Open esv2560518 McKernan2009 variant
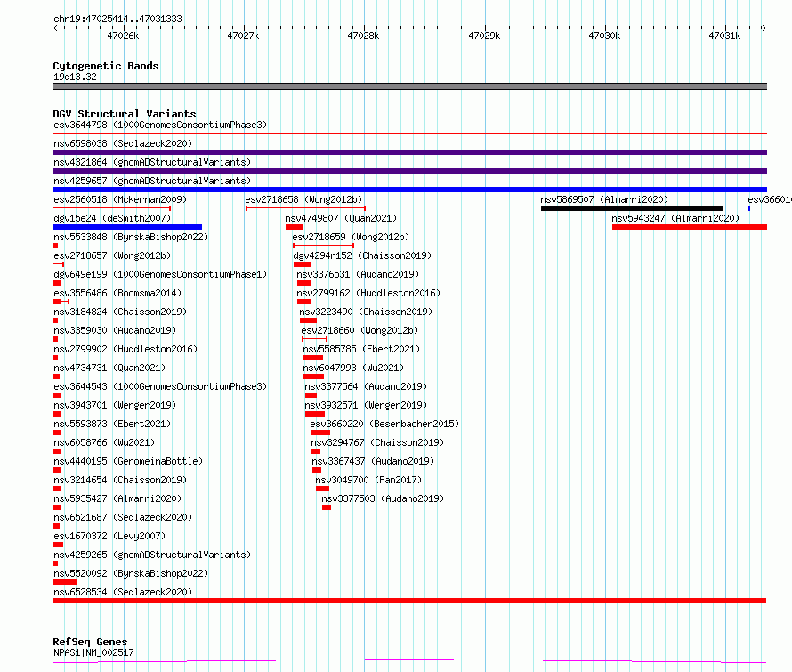The height and width of the screenshot is (672, 792). click(x=120, y=199)
